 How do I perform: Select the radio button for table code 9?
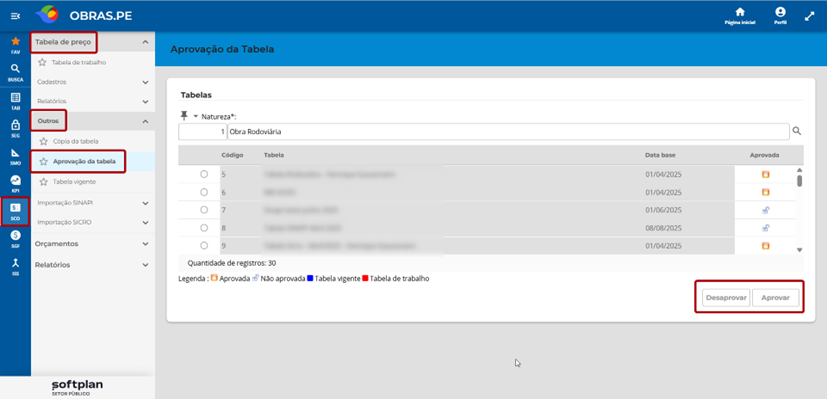point(204,246)
